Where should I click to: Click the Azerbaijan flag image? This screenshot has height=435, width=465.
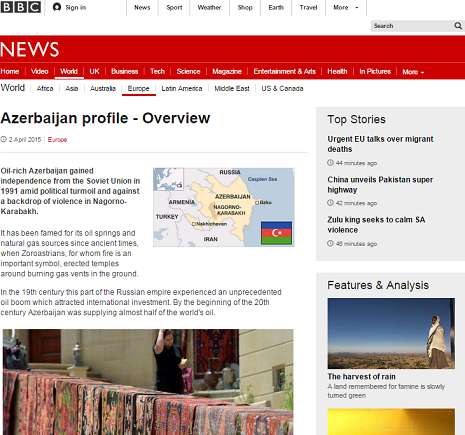pos(276,233)
